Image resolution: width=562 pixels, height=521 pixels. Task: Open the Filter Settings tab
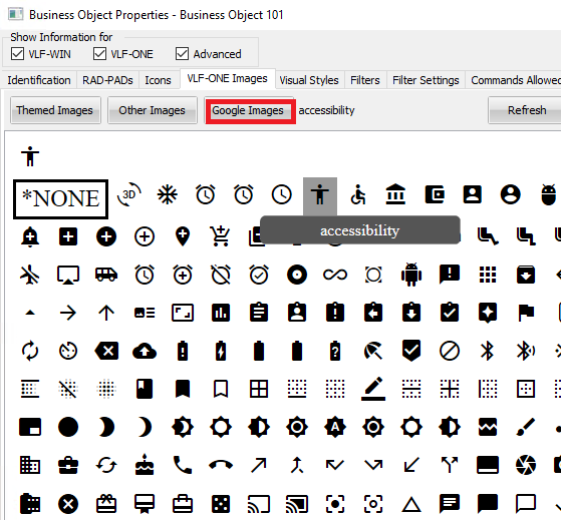tap(426, 80)
